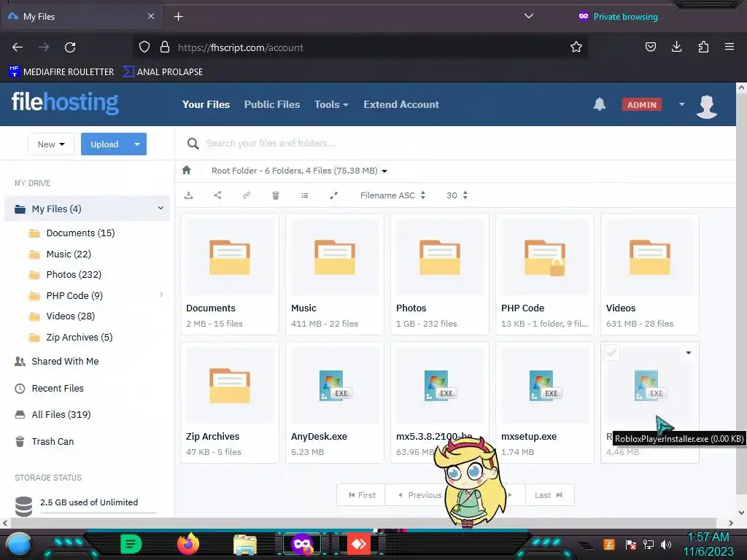This screenshot has width=747, height=560.
Task: Click the trash delete icon in the file toolbar
Action: point(275,195)
